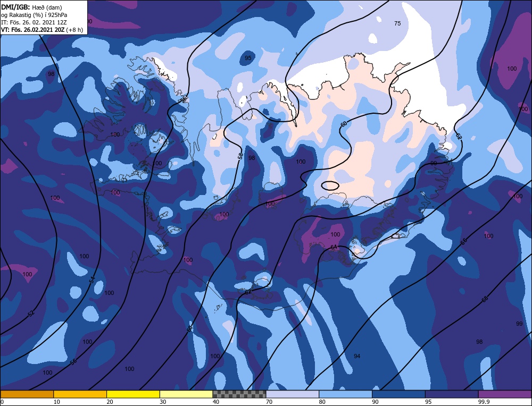532x406 pixels.
Task: Click the '52' contour label
Action: click(x=31, y=313)
